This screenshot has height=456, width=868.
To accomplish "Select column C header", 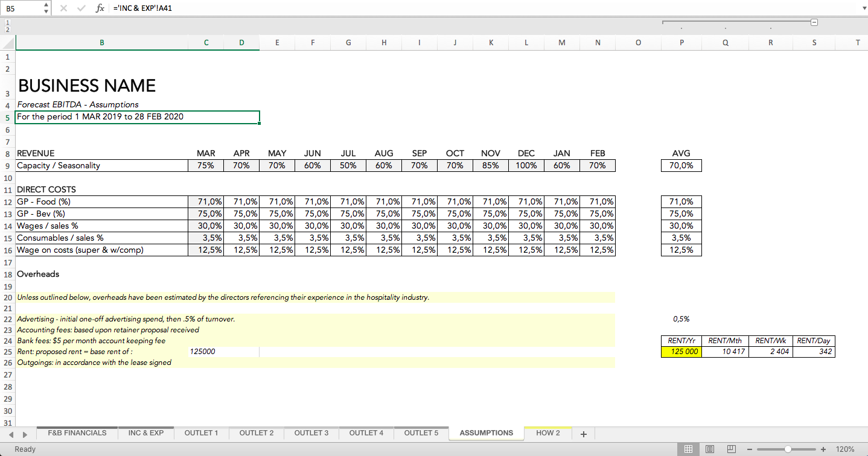I will [x=206, y=43].
